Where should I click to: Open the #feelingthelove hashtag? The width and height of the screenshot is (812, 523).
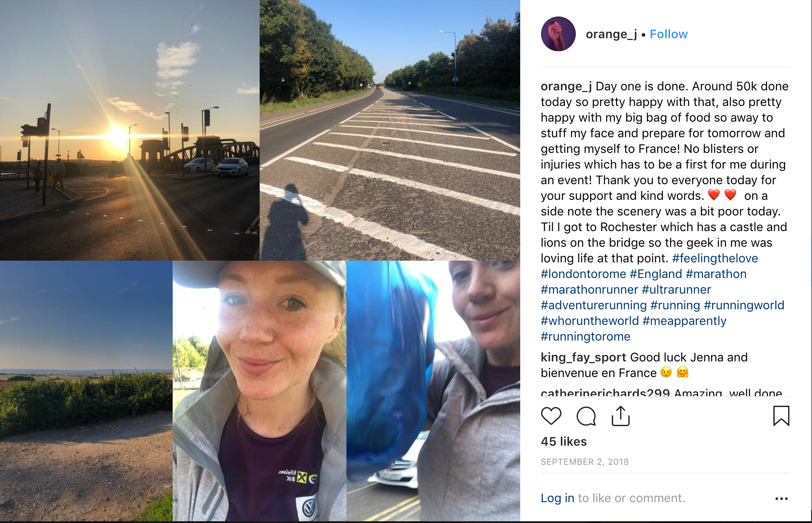[715, 258]
